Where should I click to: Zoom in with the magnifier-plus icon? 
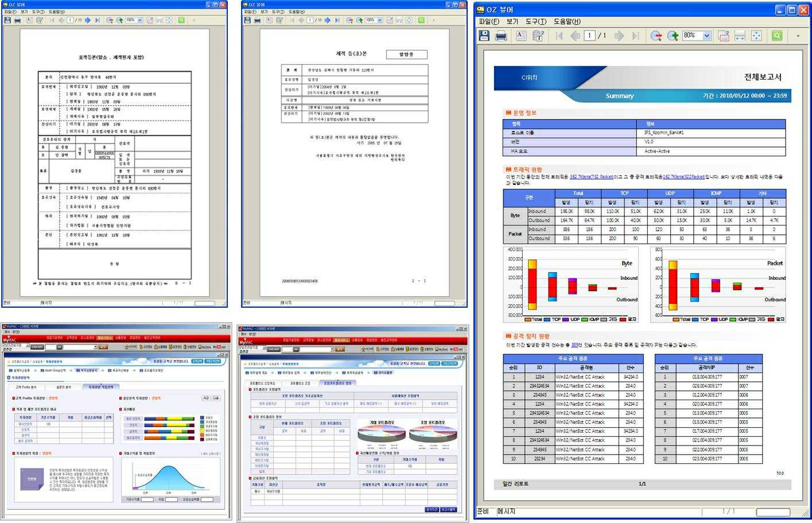[x=673, y=36]
